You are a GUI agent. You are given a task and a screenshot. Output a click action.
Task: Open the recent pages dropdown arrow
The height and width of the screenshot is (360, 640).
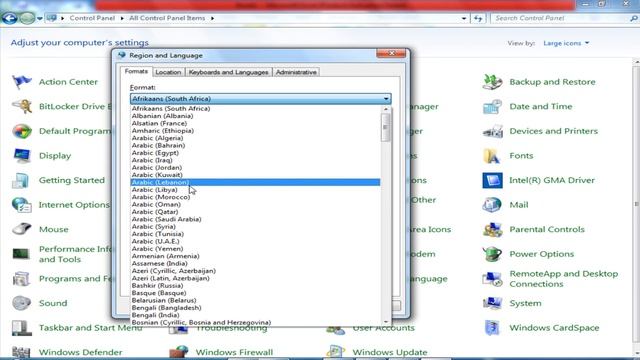(x=40, y=18)
